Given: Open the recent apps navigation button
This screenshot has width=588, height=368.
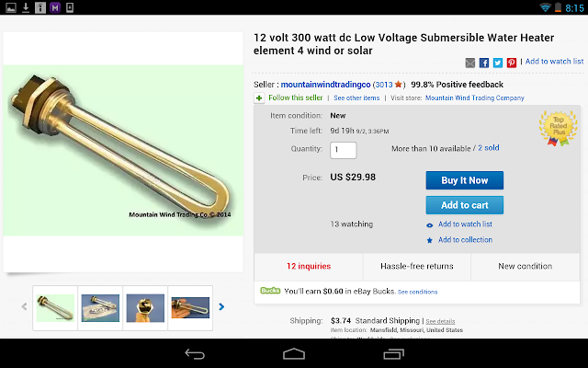Looking at the screenshot, I should pos(394,353).
